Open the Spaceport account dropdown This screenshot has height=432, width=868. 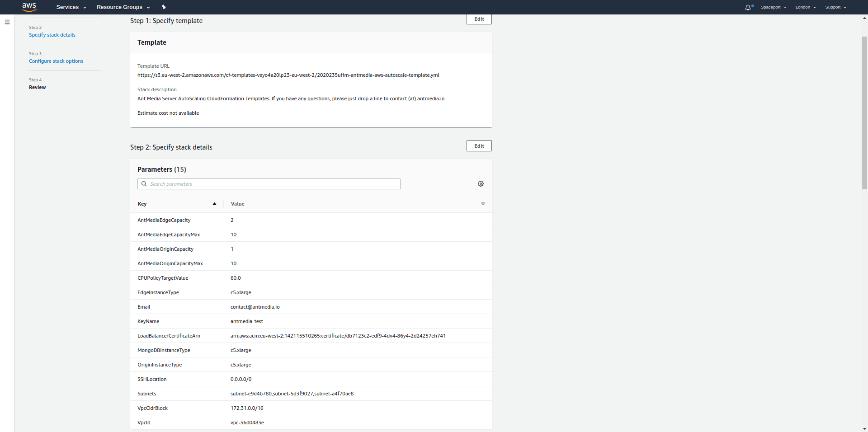click(774, 7)
